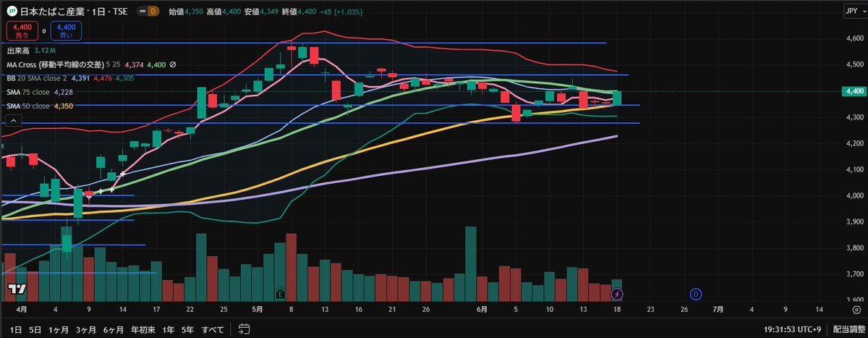Click the TradingView logo on the chart

17,290
